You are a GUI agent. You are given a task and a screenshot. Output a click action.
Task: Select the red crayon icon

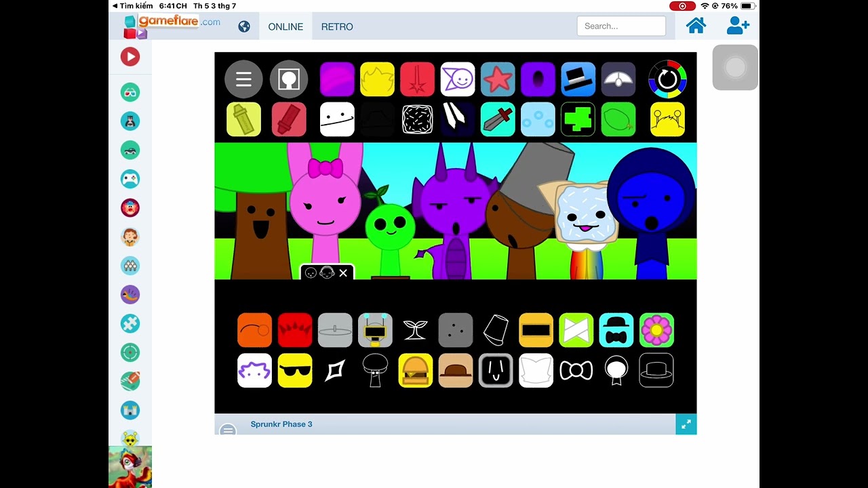[289, 119]
